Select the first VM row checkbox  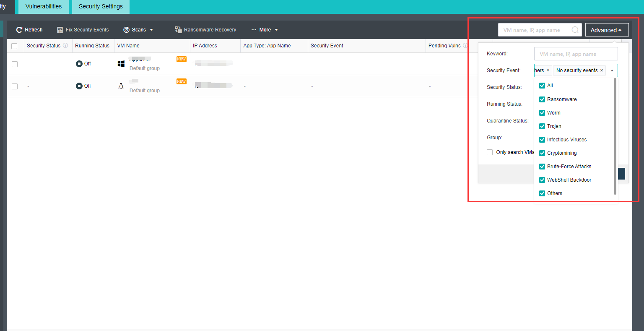pyautogui.click(x=15, y=64)
